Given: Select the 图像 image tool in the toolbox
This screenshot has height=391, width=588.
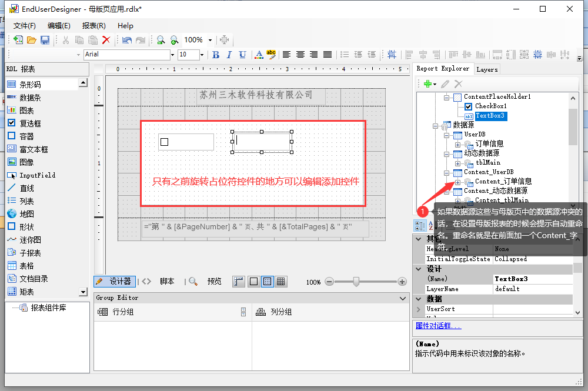Looking at the screenshot, I should click(x=26, y=162).
